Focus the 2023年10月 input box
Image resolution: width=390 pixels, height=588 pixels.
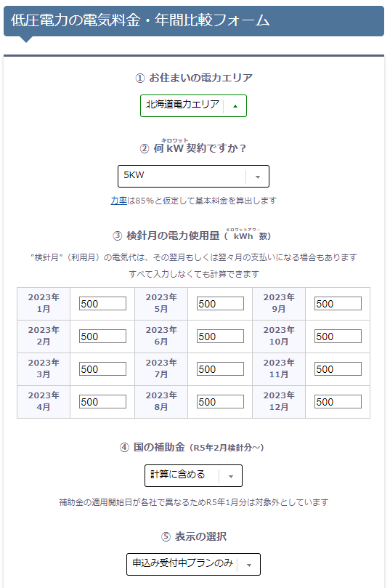pos(338,336)
